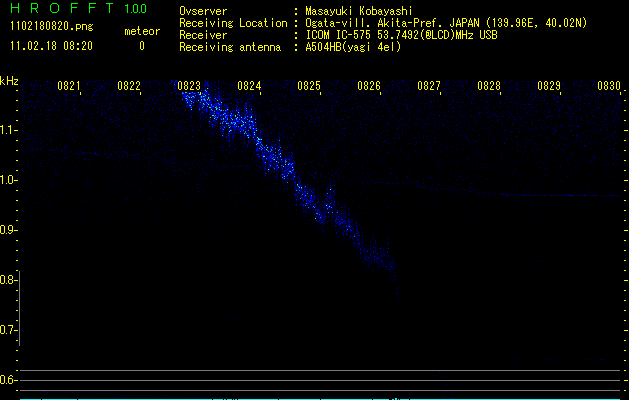Click the kHz axis unit label

(x=9, y=81)
